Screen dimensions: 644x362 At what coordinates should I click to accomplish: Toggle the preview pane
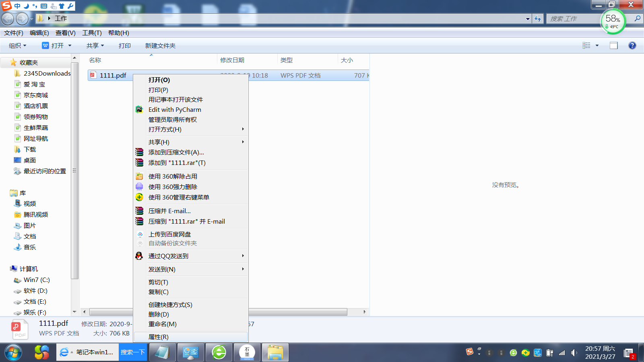point(613,45)
